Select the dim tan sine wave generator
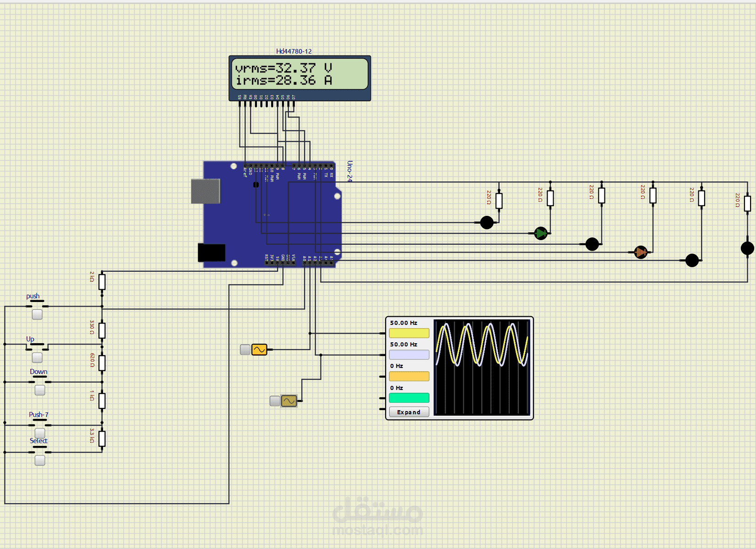This screenshot has height=549, width=756. coord(289,401)
